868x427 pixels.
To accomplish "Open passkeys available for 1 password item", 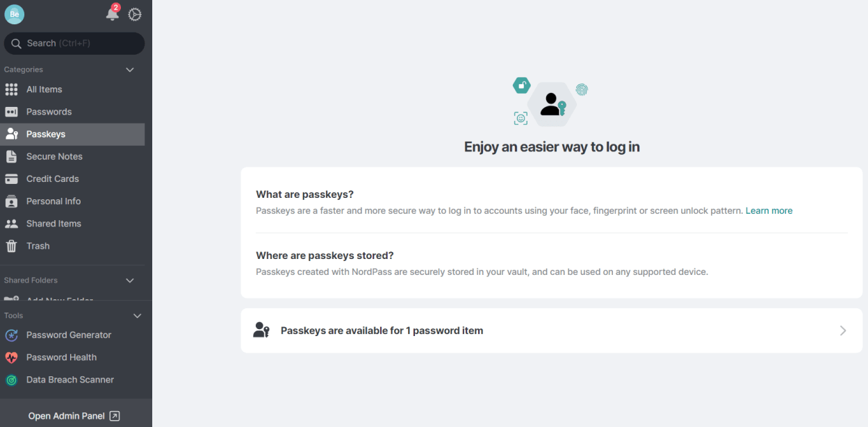I will (x=551, y=330).
